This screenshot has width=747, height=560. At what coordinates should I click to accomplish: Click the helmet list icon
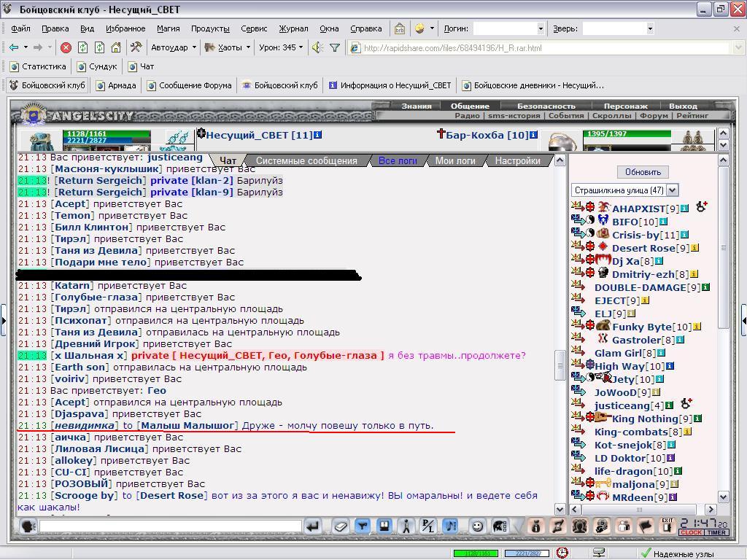[499, 526]
